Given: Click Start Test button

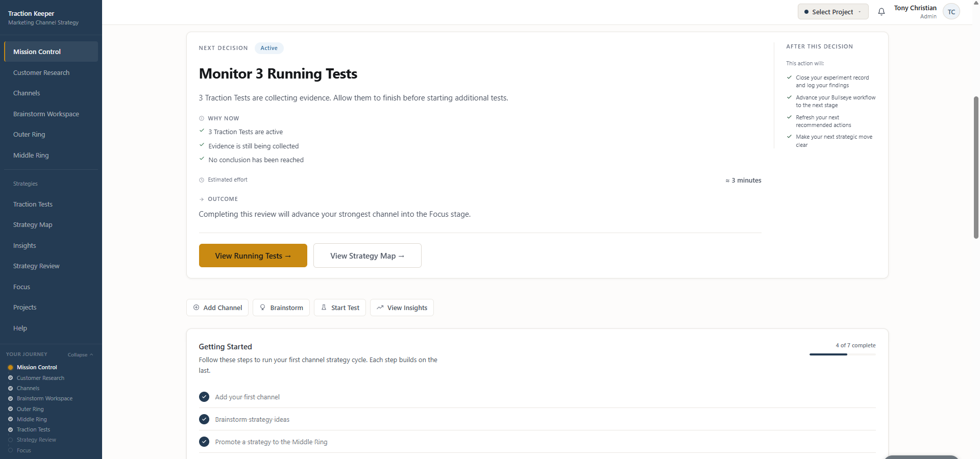Looking at the screenshot, I should (340, 308).
